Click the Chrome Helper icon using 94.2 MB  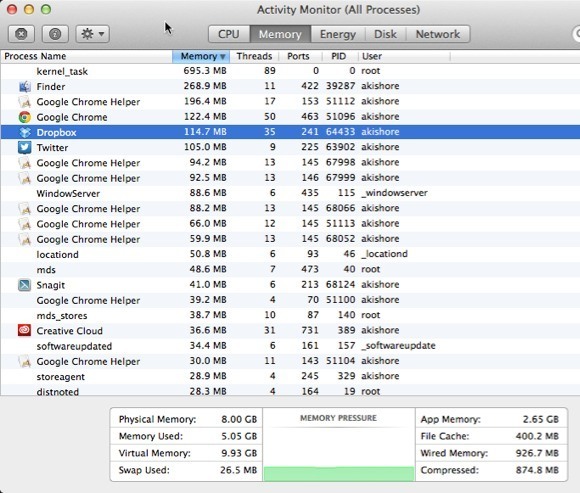click(24, 163)
